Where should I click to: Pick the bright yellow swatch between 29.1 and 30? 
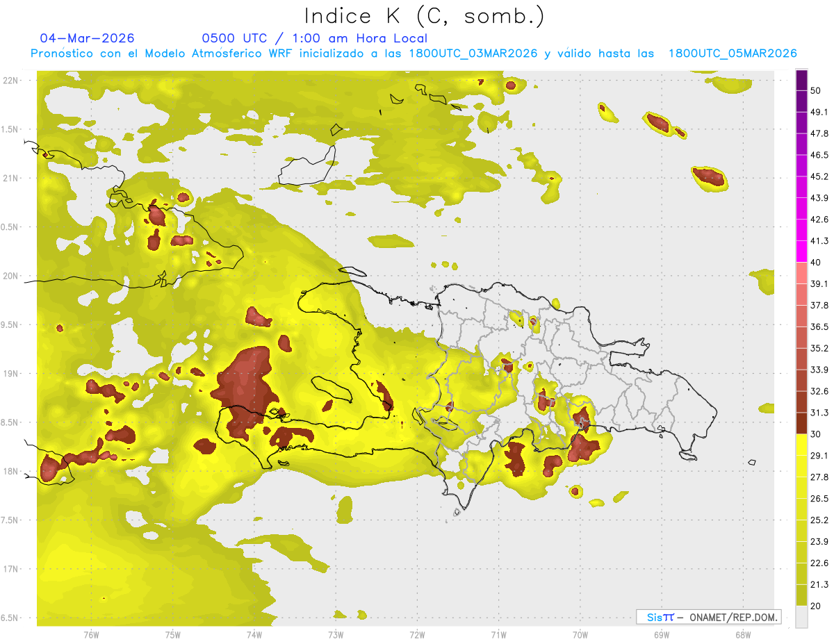pos(801,445)
